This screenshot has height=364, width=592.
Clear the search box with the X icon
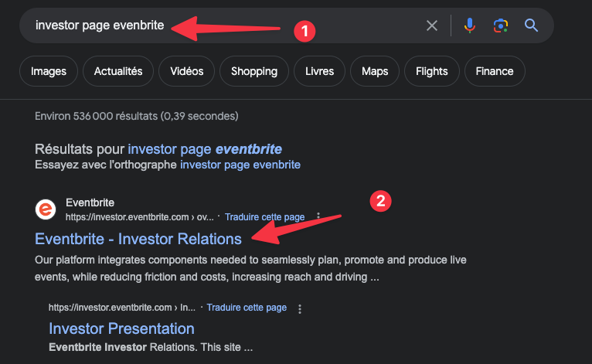(432, 26)
